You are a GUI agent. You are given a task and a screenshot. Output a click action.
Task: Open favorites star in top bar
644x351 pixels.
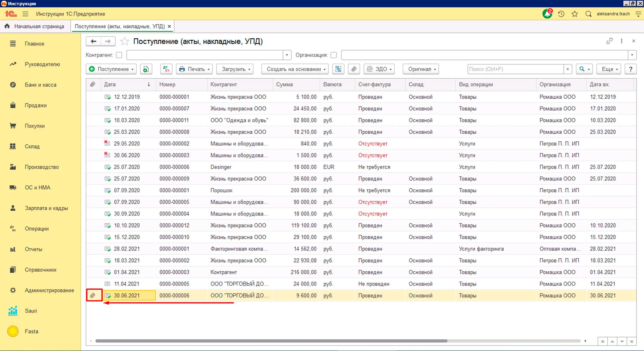[574, 14]
